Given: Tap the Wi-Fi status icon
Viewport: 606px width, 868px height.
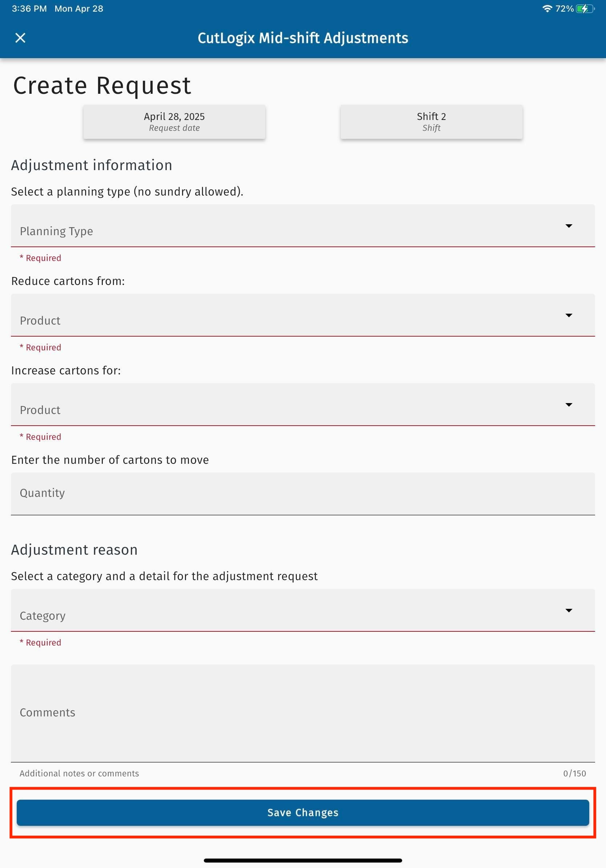Looking at the screenshot, I should (547, 9).
